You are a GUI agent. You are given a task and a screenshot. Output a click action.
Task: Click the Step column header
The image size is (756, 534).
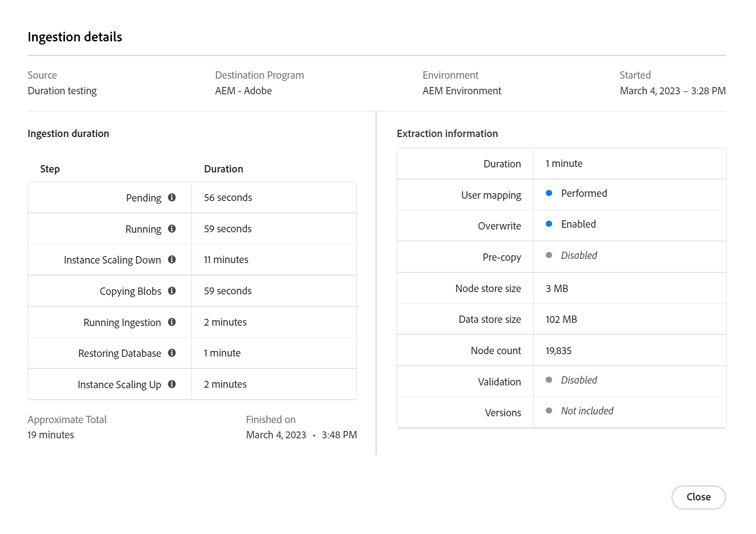tap(50, 169)
